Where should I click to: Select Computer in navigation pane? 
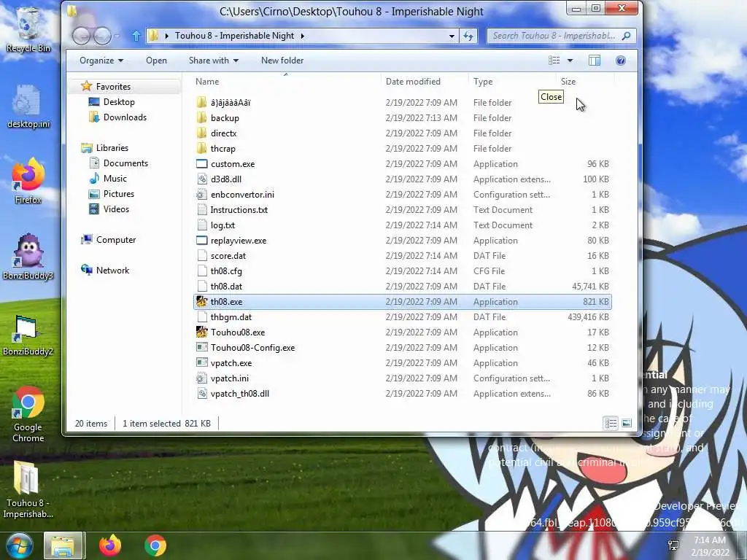click(x=116, y=239)
